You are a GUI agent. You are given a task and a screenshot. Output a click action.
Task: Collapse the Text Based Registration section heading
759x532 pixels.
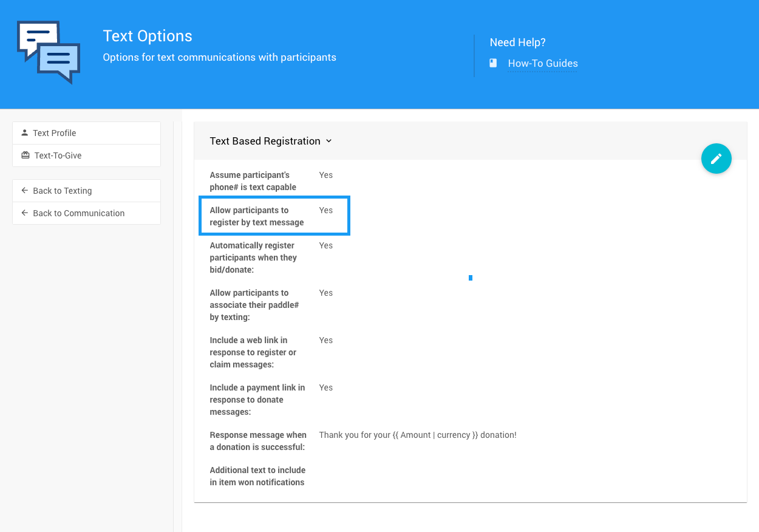pyautogui.click(x=265, y=141)
